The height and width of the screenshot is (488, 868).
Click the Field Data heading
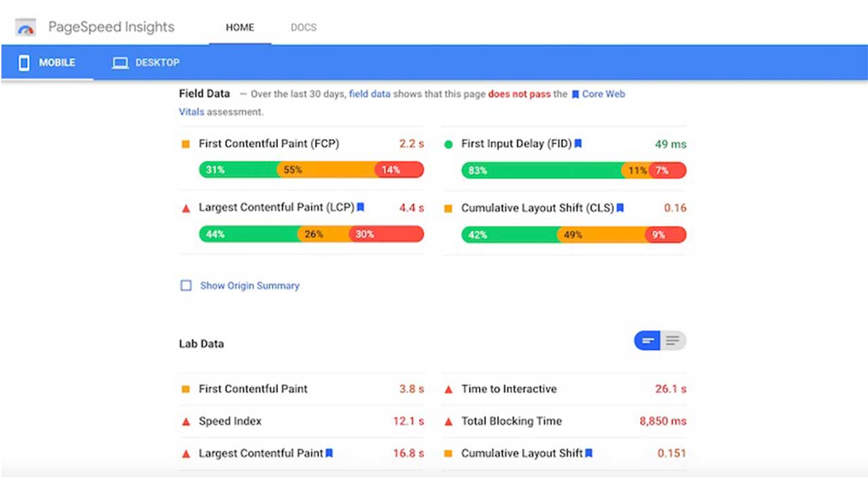point(205,94)
